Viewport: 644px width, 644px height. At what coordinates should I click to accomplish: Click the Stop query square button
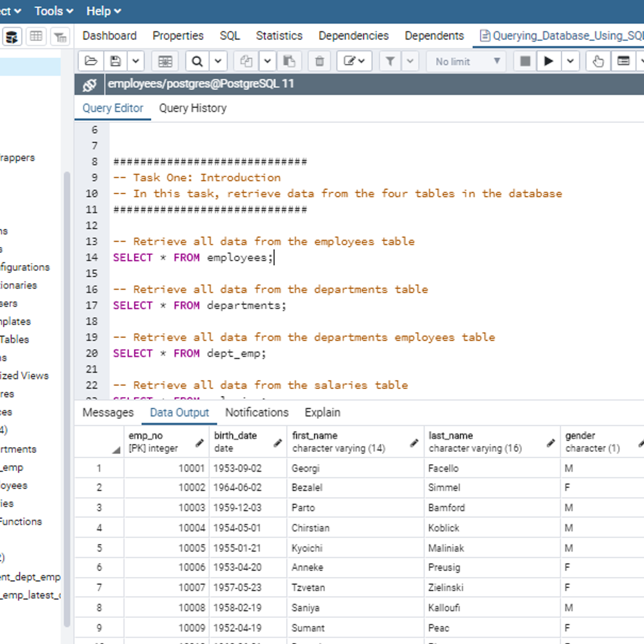pyautogui.click(x=525, y=61)
